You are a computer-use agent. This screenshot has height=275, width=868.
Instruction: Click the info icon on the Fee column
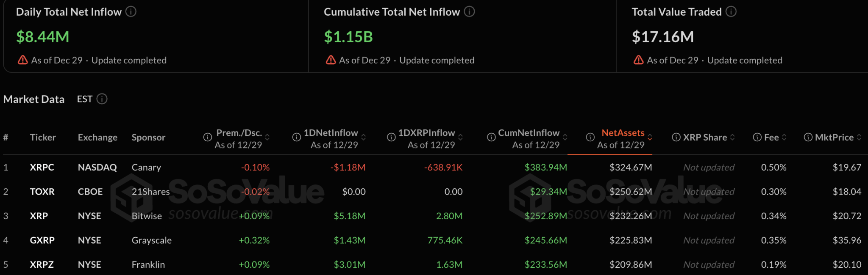point(757,137)
